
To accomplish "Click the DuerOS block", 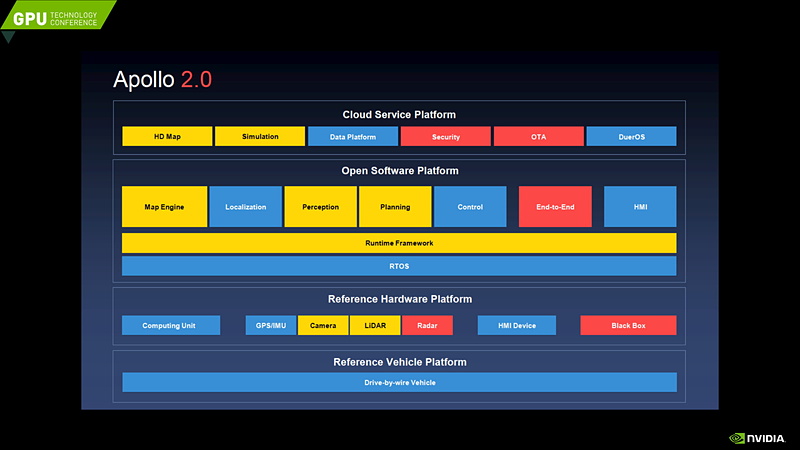I will click(631, 136).
